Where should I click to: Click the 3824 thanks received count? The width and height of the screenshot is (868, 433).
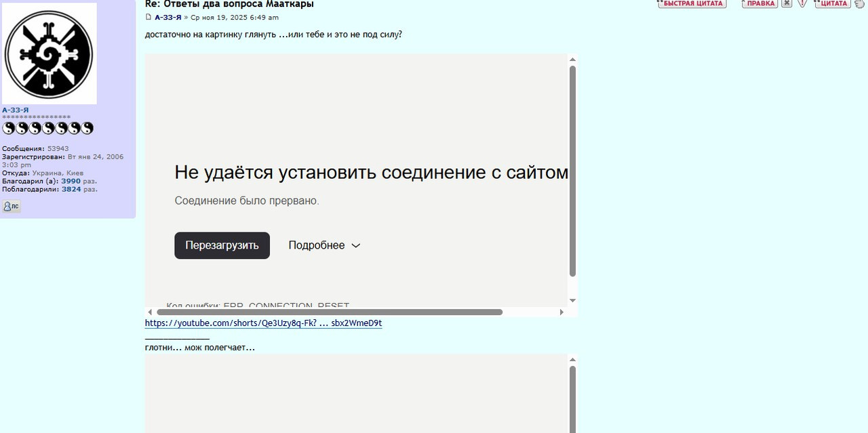click(71, 190)
